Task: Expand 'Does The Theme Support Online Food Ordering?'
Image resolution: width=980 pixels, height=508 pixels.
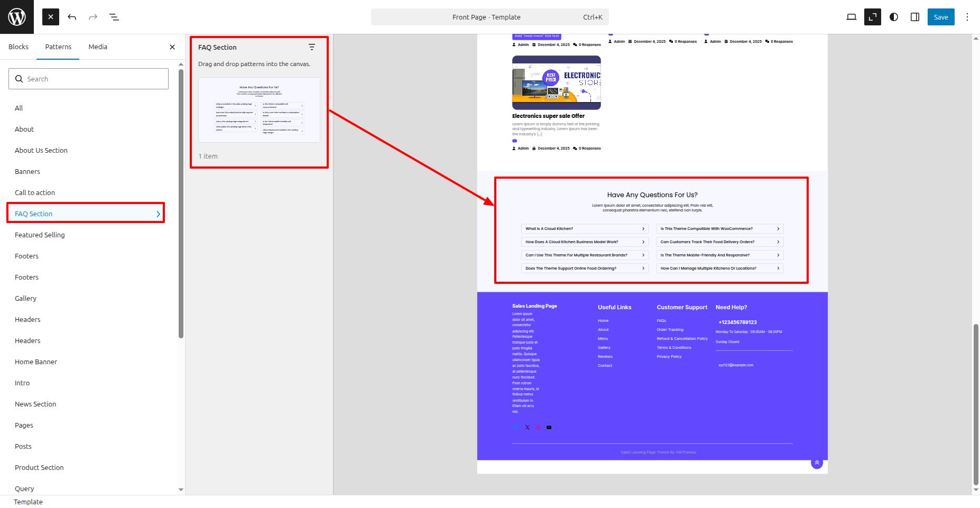Action: pos(585,269)
